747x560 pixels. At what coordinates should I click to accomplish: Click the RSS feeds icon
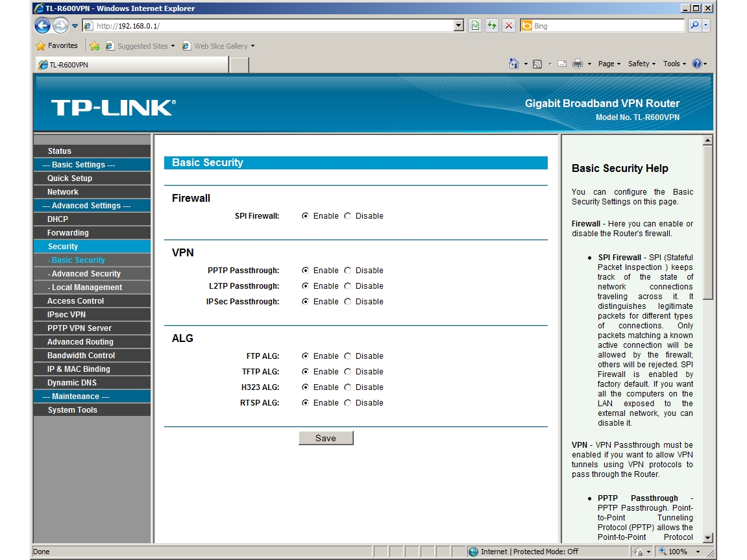(x=537, y=64)
